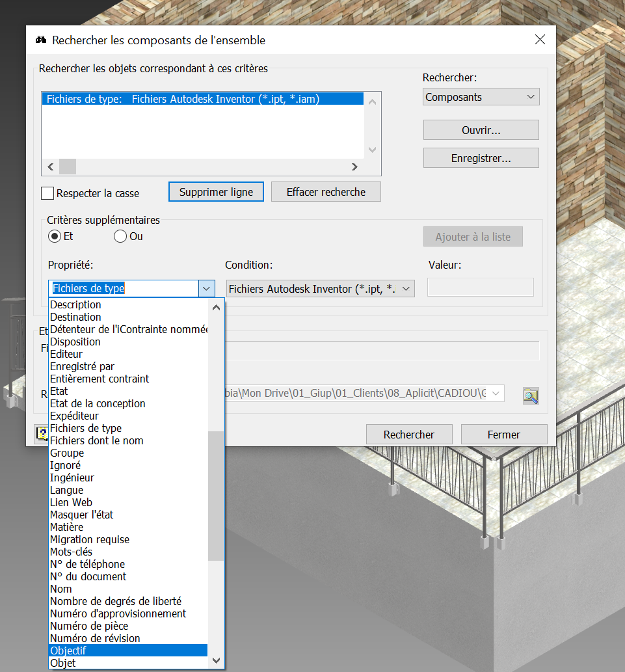The width and height of the screenshot is (625, 672).
Task: Click the help question mark icon at bottom left
Action: pyautogui.click(x=42, y=435)
